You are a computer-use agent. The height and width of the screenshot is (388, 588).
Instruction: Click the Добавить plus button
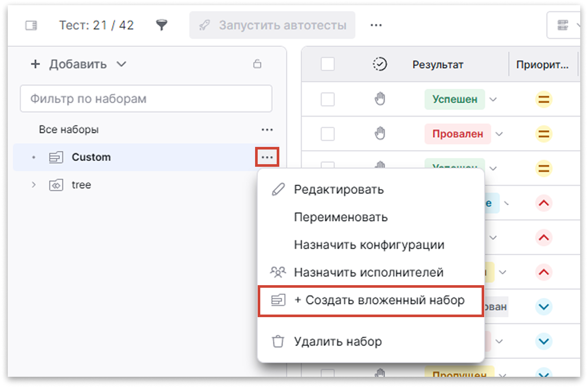(35, 64)
